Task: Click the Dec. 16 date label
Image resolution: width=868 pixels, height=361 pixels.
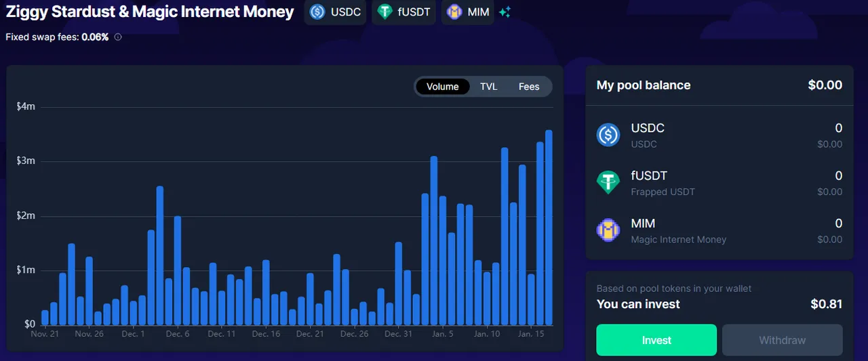Action: [x=266, y=334]
